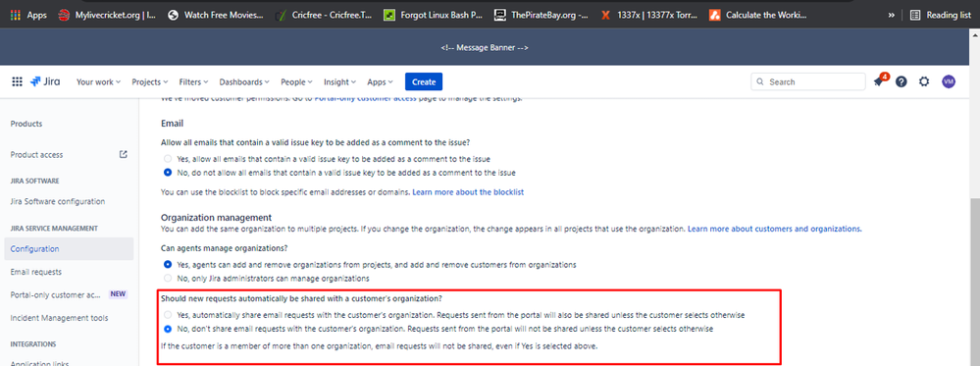
Task: Expand the Projects dropdown
Action: 150,82
